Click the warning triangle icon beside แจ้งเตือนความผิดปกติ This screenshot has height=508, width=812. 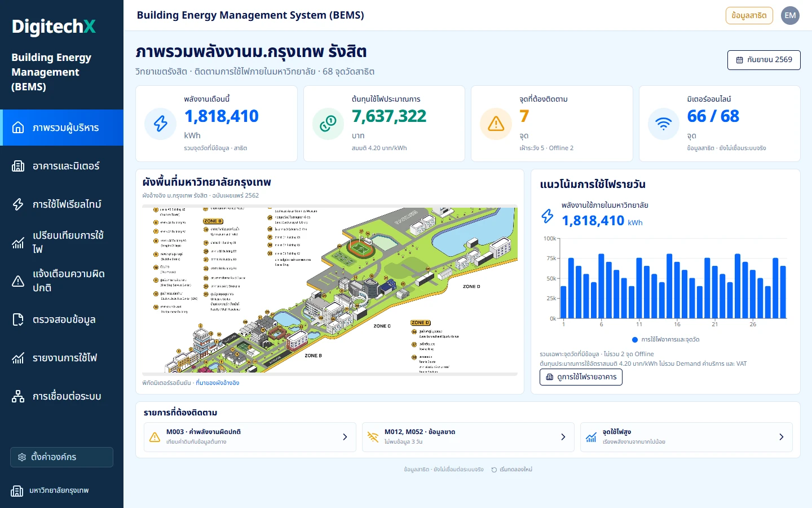tap(18, 281)
